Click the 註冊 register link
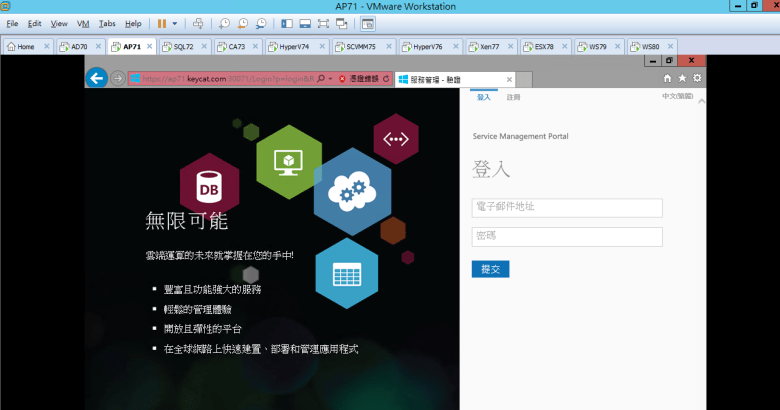The image size is (780, 410). click(513, 97)
